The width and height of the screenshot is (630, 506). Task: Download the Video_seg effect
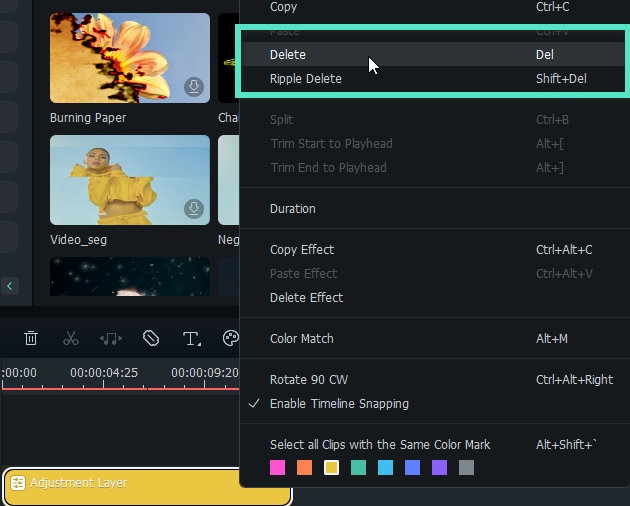[194, 209]
